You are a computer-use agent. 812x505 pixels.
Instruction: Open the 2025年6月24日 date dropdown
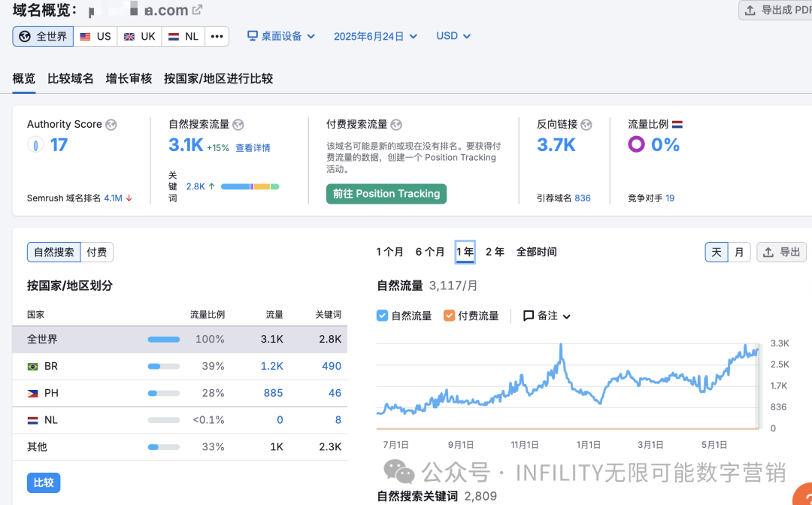coord(375,36)
